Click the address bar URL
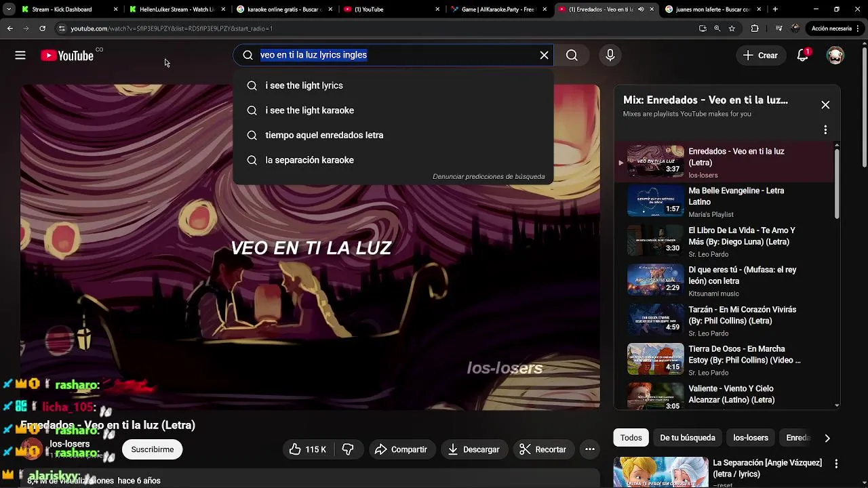 [x=172, y=28]
